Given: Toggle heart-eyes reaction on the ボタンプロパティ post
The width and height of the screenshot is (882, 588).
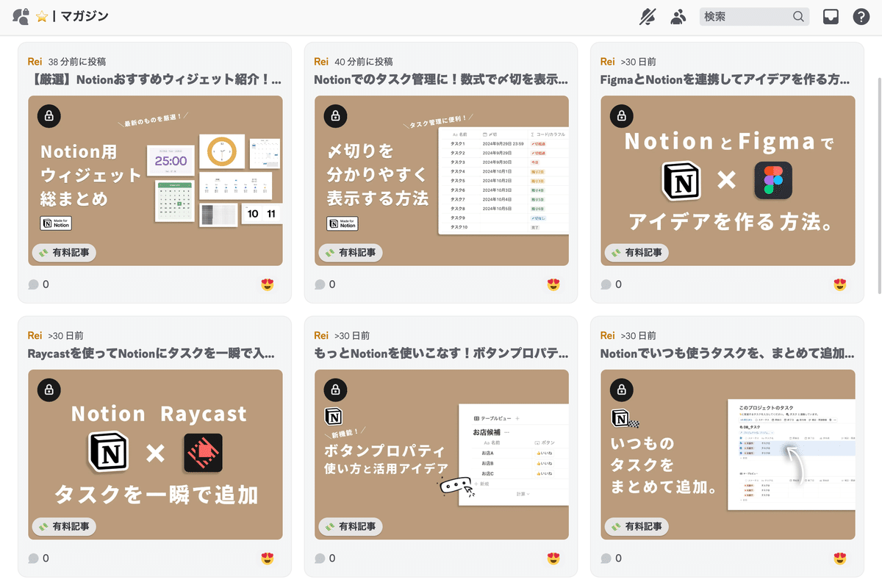Looking at the screenshot, I should pyautogui.click(x=554, y=559).
